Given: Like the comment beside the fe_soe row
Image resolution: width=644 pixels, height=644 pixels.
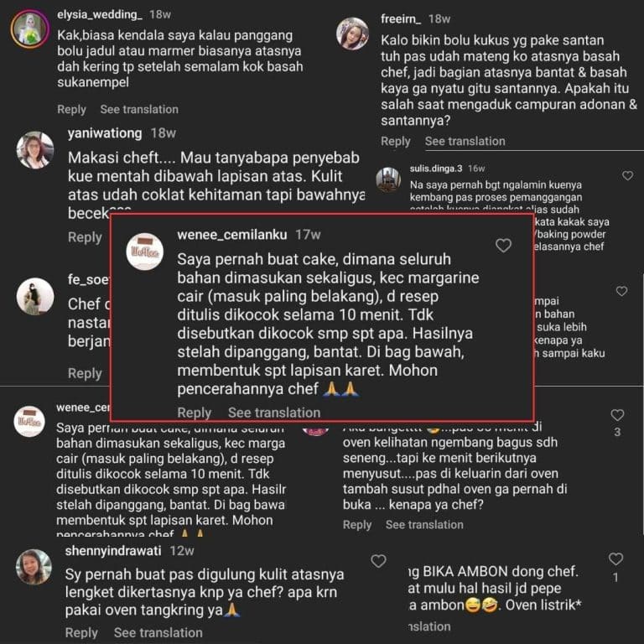Looking at the screenshot, I should (x=621, y=291).
